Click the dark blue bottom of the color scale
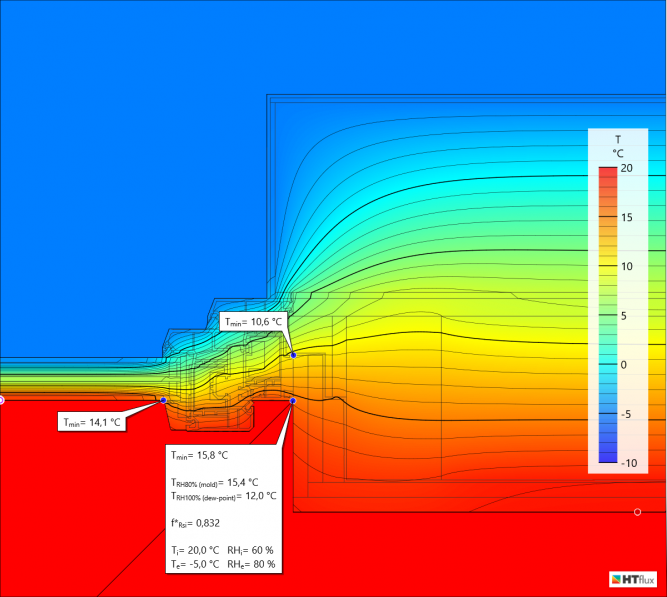667x597 pixels. coord(606,460)
